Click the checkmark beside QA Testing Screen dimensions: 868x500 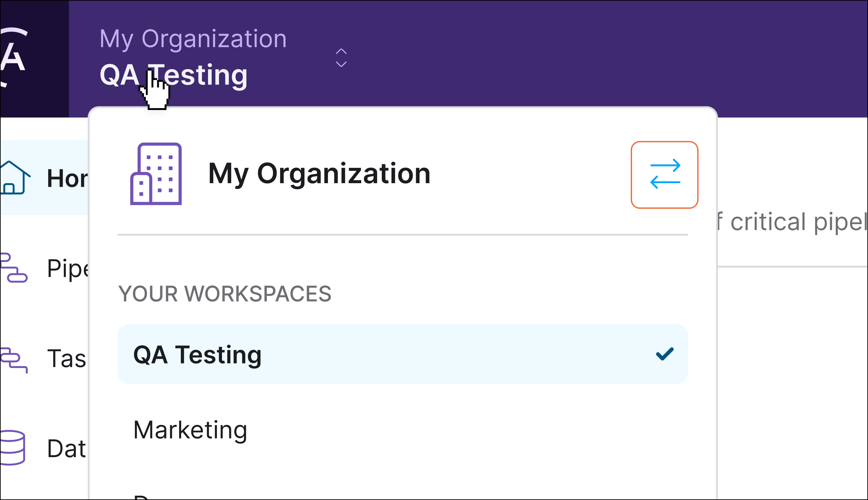665,354
